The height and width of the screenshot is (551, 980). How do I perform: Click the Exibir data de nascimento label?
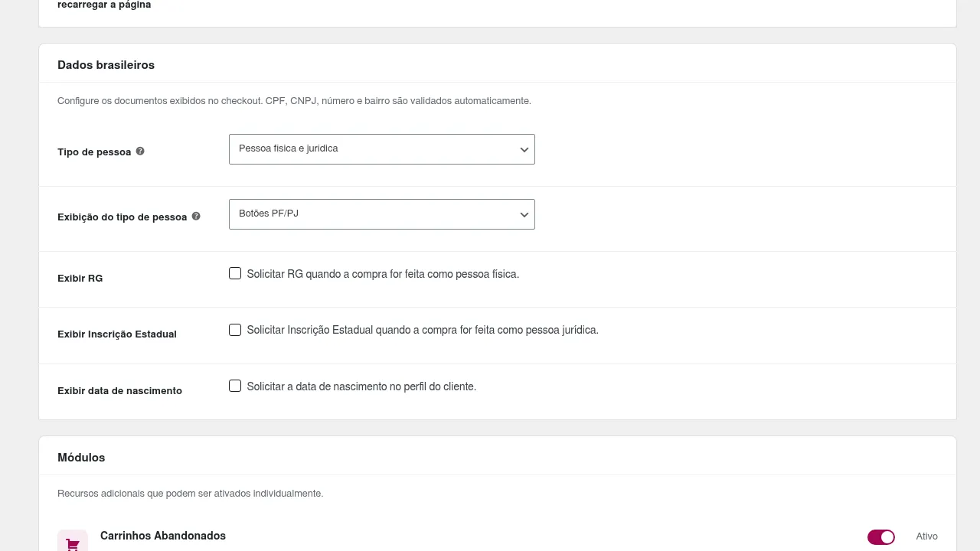(119, 391)
